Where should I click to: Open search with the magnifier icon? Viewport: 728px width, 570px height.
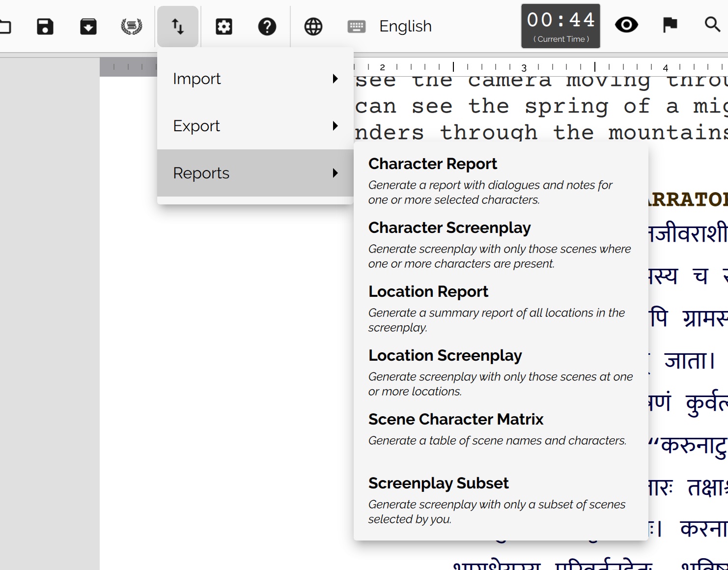711,24
